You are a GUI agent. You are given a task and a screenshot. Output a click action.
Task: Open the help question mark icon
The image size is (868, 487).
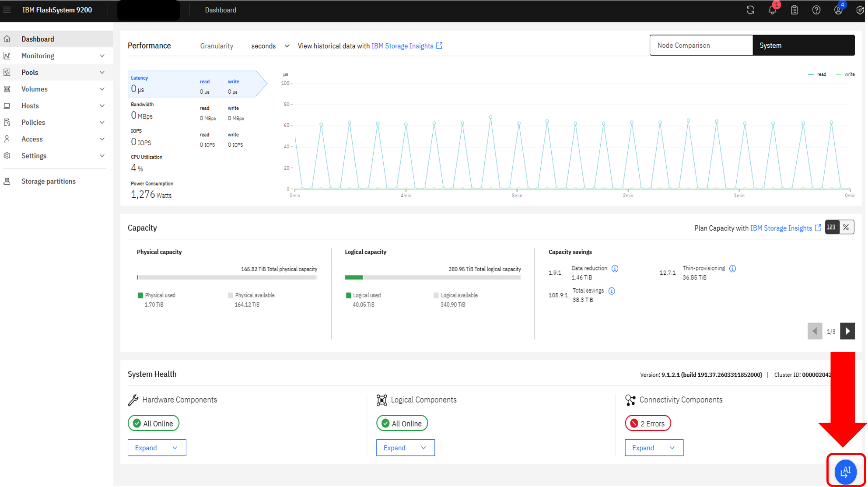(x=816, y=10)
